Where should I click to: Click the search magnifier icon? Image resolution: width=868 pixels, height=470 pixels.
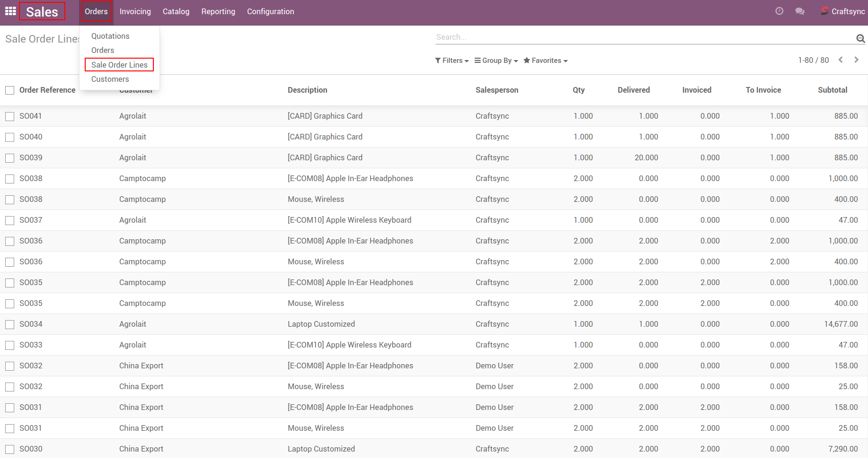[860, 38]
